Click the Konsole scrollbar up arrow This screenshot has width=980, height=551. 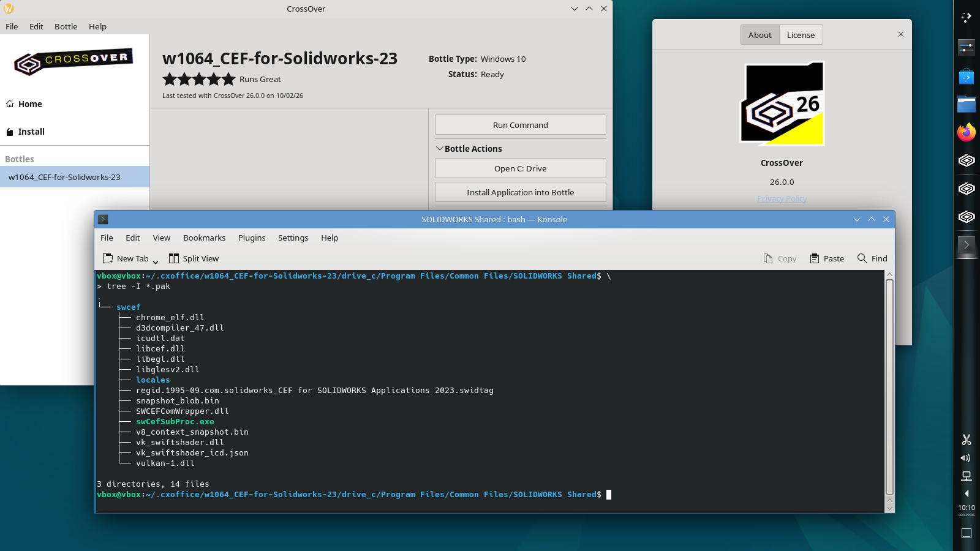click(890, 275)
